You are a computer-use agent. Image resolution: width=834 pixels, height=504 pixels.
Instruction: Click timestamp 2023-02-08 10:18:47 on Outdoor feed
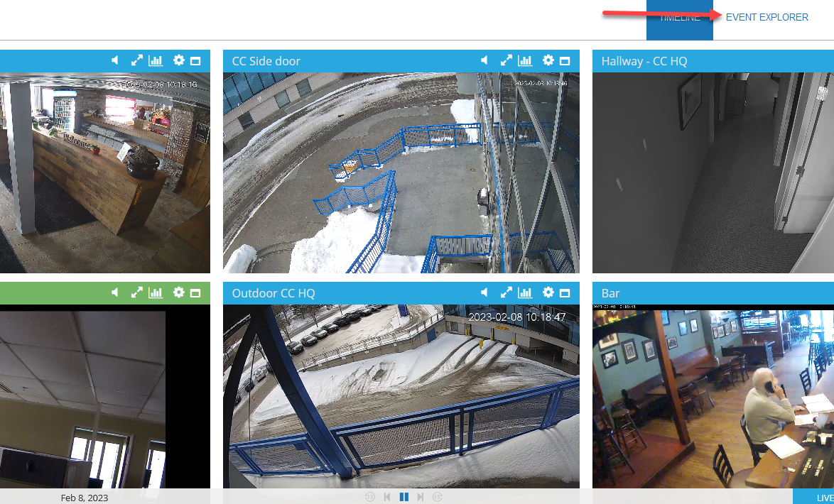[516, 317]
